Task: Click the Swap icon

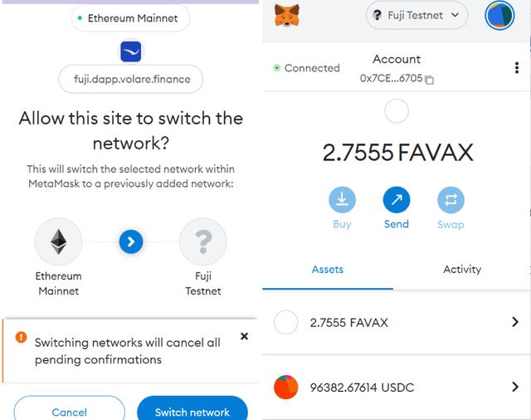Action: [x=451, y=199]
